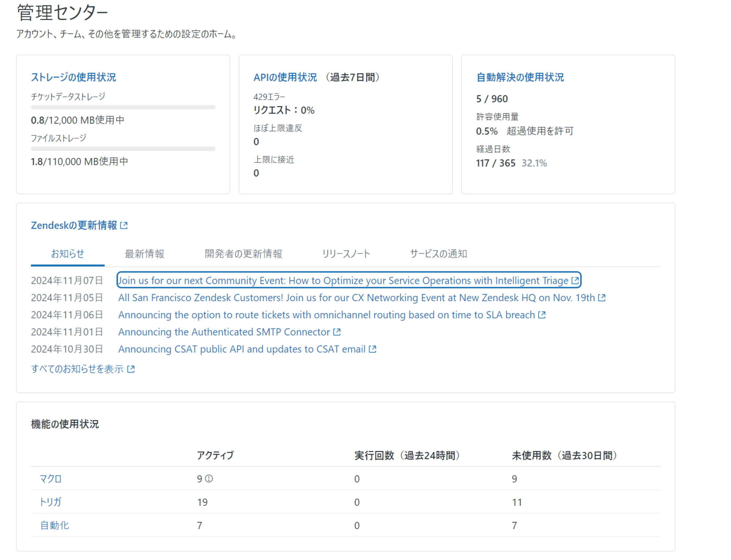Image resolution: width=731 pixels, height=560 pixels.
Task: Click the 117 / 365 elapsed days value
Action: pyautogui.click(x=496, y=163)
